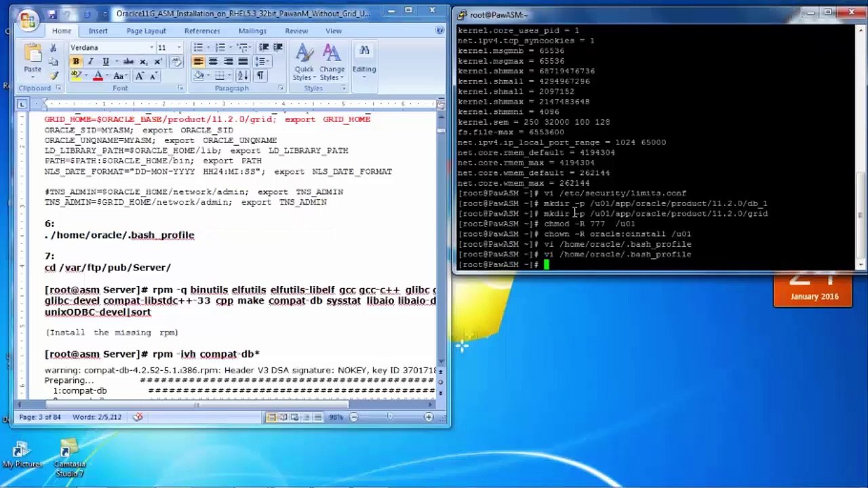The height and width of the screenshot is (488, 868).
Task: Toggle Show/Hide paragraph marks
Action: [x=260, y=76]
